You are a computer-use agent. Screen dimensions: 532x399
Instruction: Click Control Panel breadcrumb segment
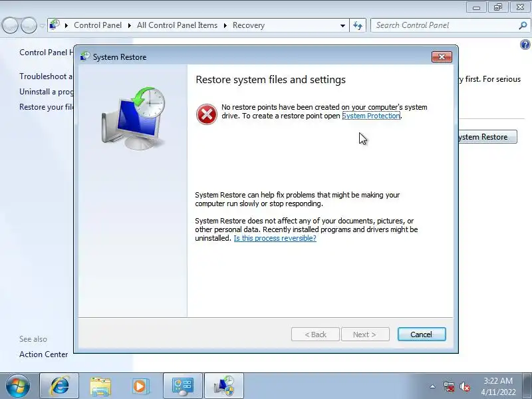click(x=98, y=25)
